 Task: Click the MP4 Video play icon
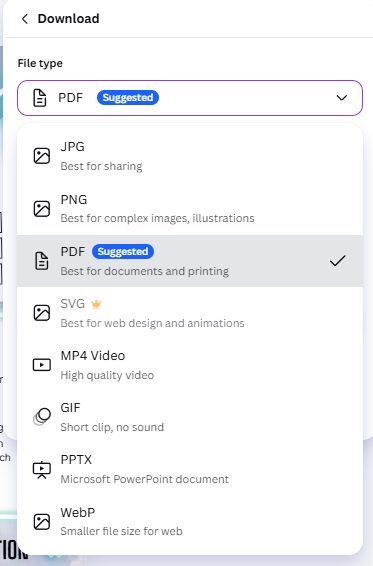point(42,365)
